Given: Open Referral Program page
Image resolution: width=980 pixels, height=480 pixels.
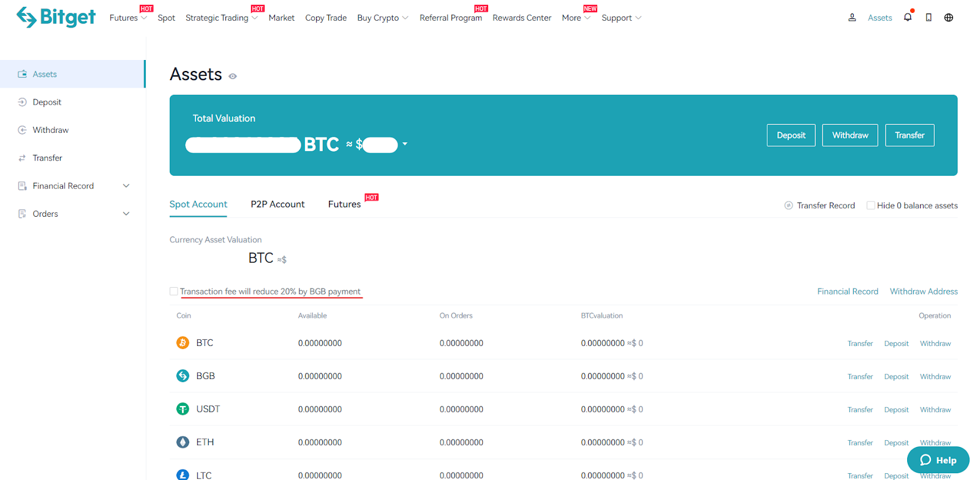Looking at the screenshot, I should pos(451,18).
